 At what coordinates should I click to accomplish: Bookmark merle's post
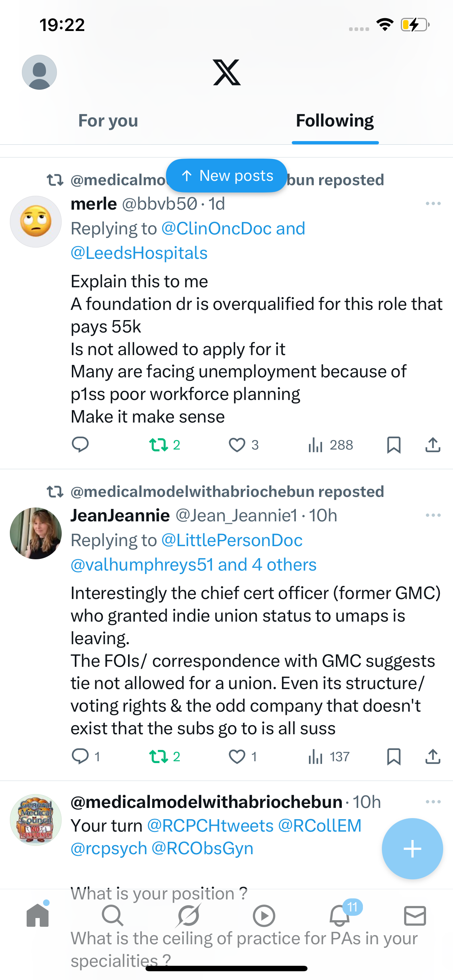point(394,445)
